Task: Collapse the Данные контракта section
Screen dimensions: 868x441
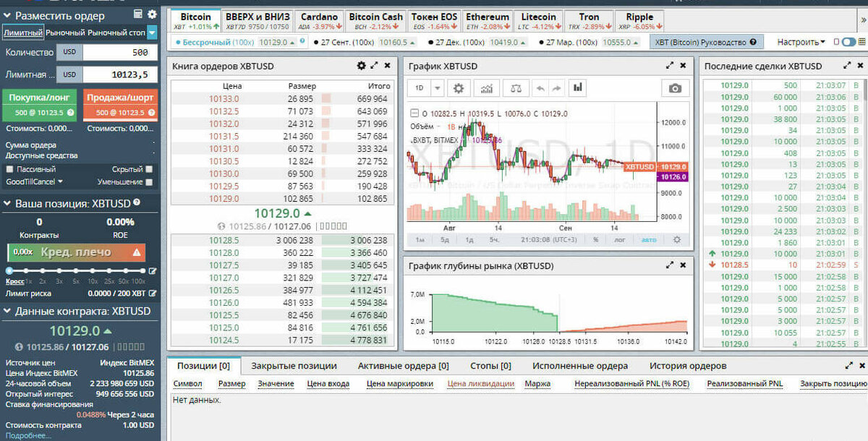Action: pos(8,311)
